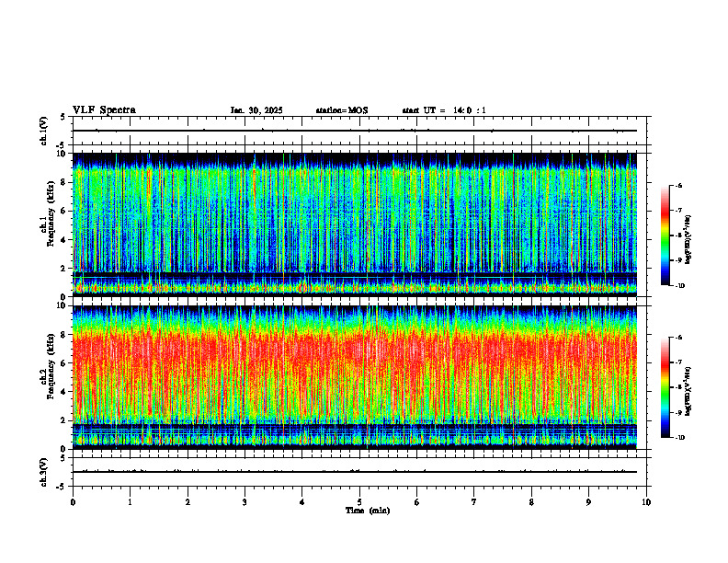This screenshot has width=728, height=563.
Task: Click inside the ch.1 frequency spectrogram panel
Action: point(355,224)
